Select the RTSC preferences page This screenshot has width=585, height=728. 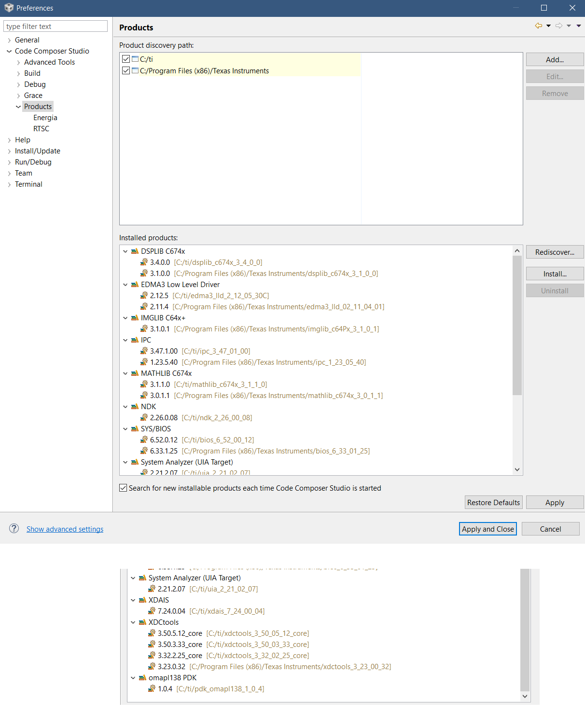pos(42,129)
